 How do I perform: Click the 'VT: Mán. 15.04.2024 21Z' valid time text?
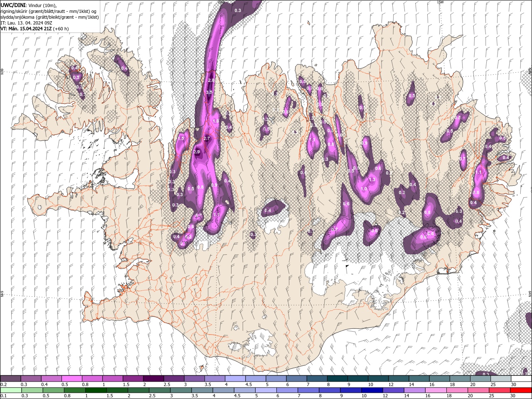pyautogui.click(x=26, y=29)
